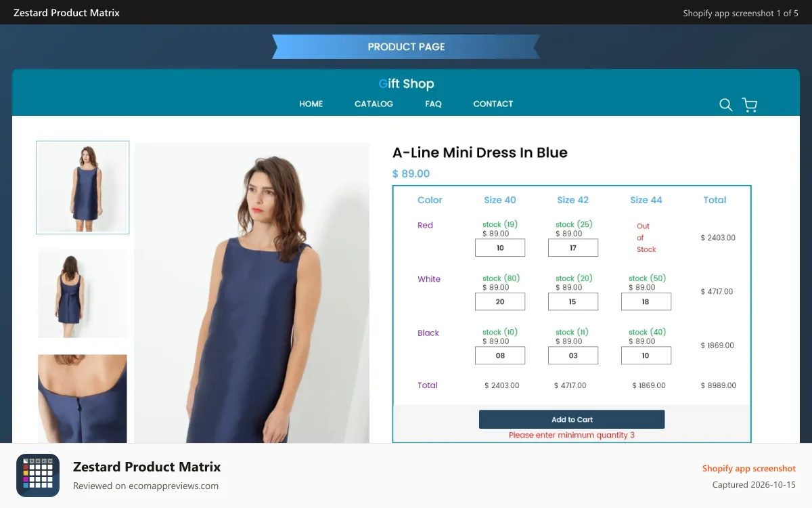Click the product price $ 89.00 under title
The image size is (812, 508).
[411, 174]
